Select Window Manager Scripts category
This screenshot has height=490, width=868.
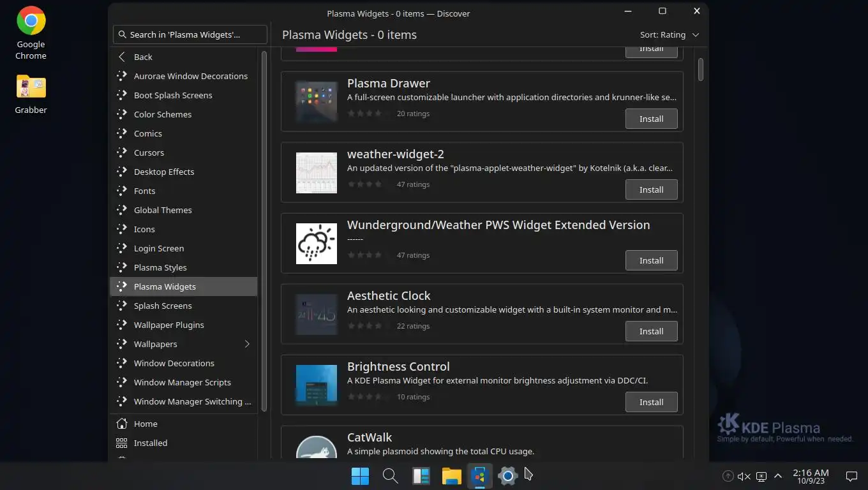click(x=184, y=382)
